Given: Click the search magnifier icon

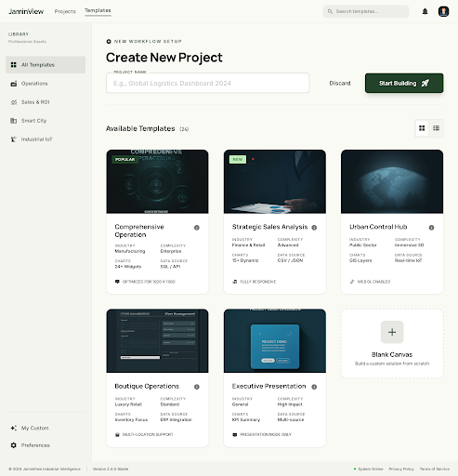Looking at the screenshot, I should pos(330,11).
